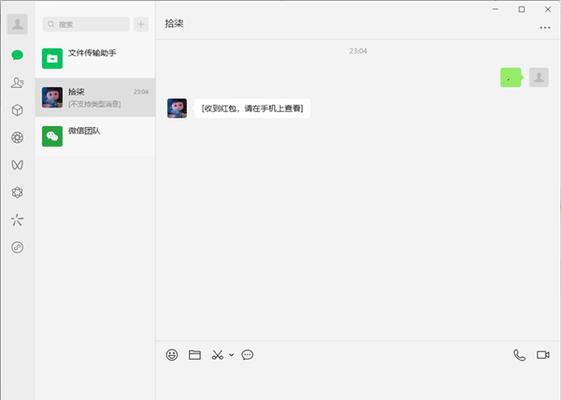This screenshot has height=400, width=561.
Task: Start a voice call
Action: tap(519, 355)
